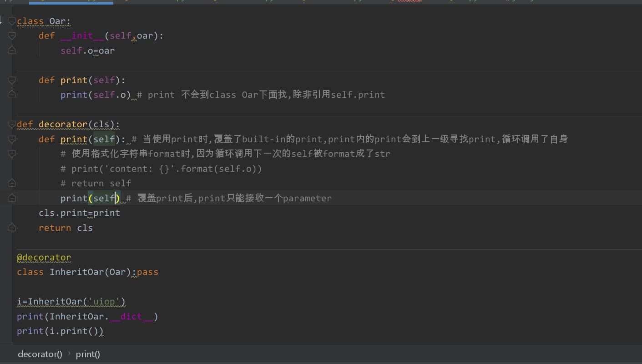The width and height of the screenshot is (642, 364).
Task: Click the print(self.o) call
Action: pyautogui.click(x=96, y=95)
